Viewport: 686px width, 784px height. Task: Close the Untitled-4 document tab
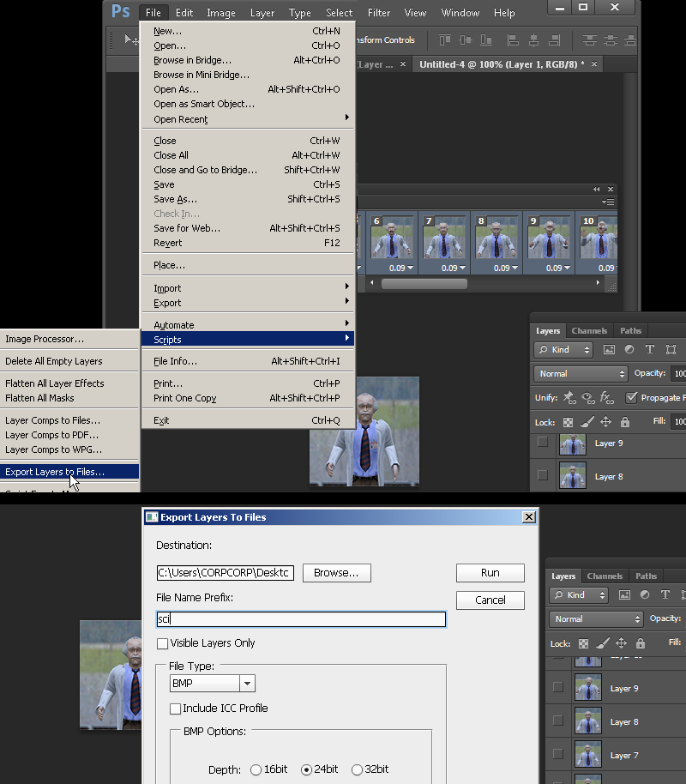click(594, 64)
